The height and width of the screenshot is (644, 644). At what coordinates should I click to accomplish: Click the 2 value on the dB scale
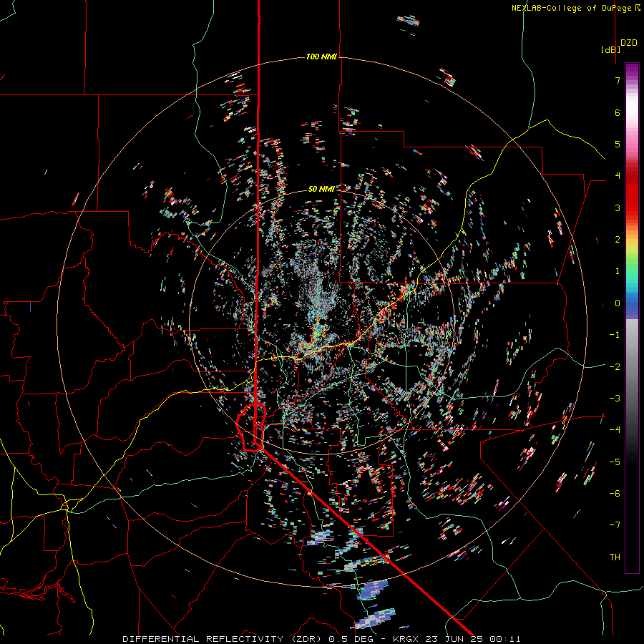(618, 240)
